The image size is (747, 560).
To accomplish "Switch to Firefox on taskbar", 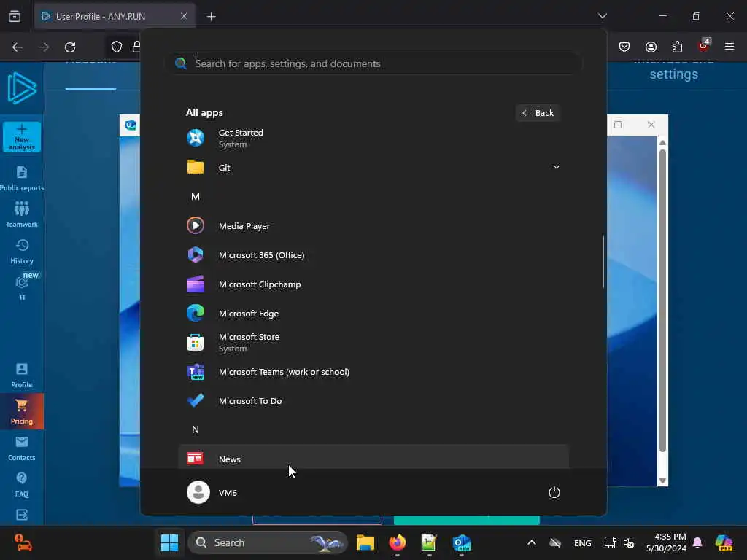I will (x=398, y=542).
